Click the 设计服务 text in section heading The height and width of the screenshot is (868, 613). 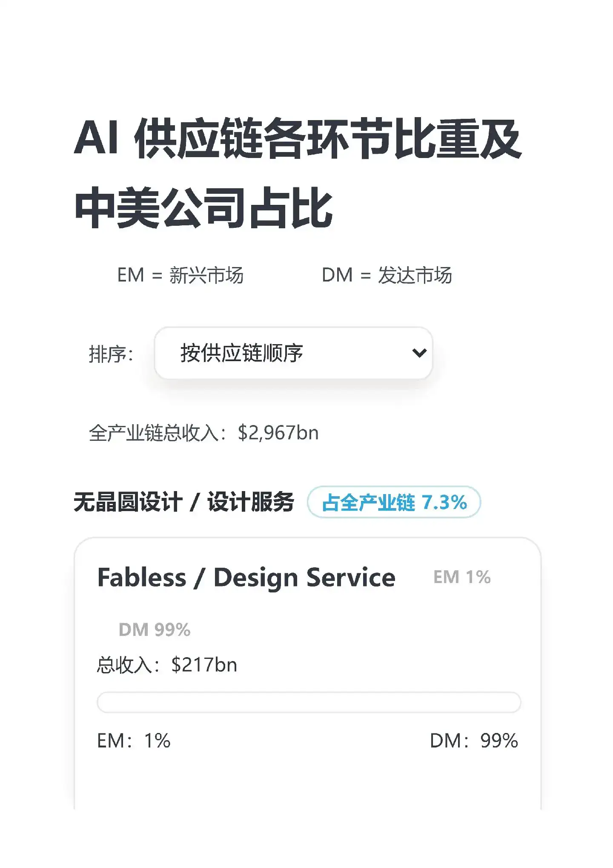251,502
